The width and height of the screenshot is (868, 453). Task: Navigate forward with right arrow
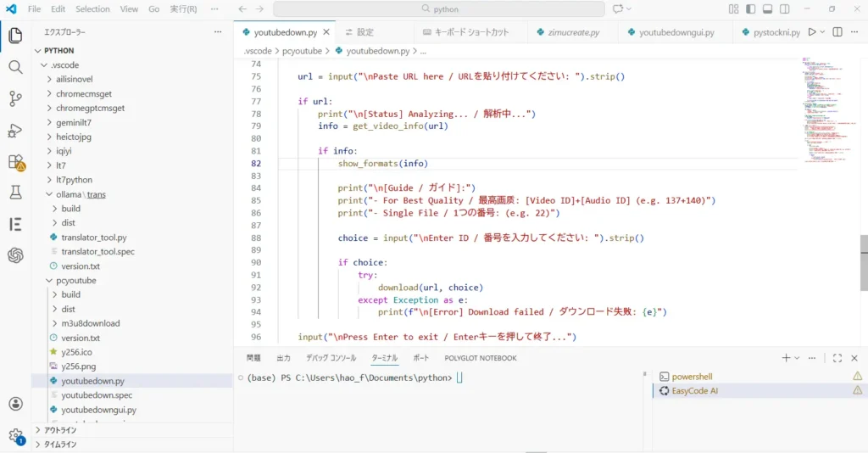click(x=259, y=8)
